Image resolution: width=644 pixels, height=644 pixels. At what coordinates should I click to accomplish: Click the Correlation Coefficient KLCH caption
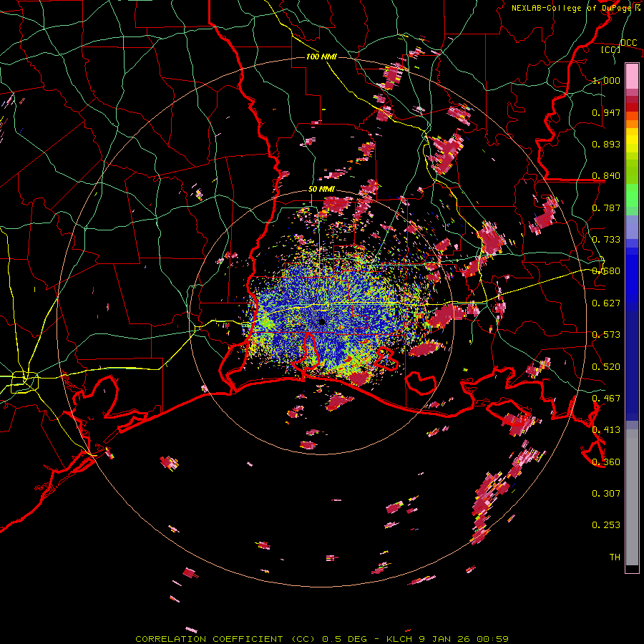(322, 639)
